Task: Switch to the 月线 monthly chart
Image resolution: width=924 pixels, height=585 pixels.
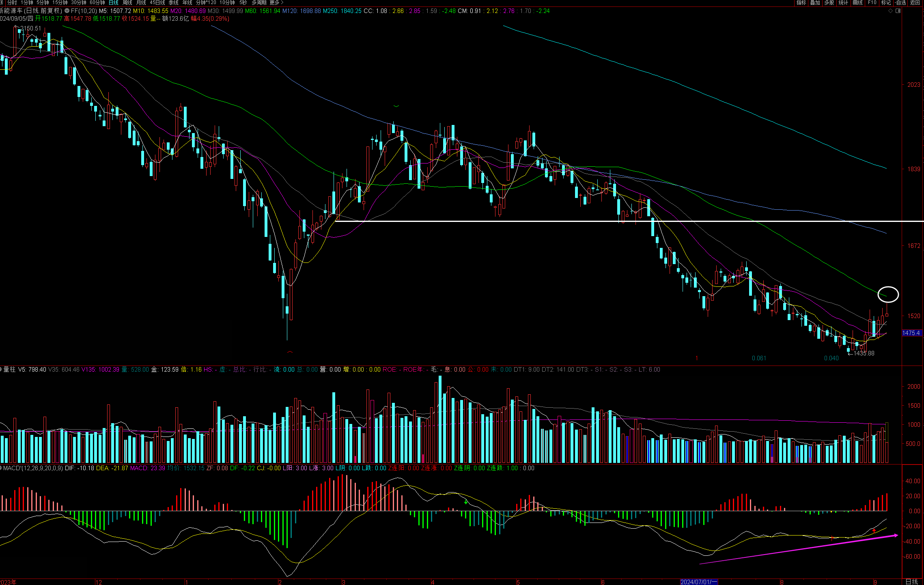Action: coord(141,3)
